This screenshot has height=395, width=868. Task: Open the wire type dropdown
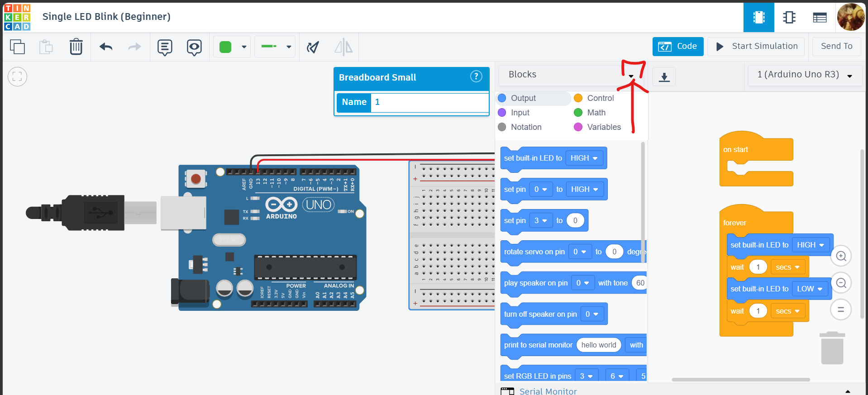pos(275,47)
